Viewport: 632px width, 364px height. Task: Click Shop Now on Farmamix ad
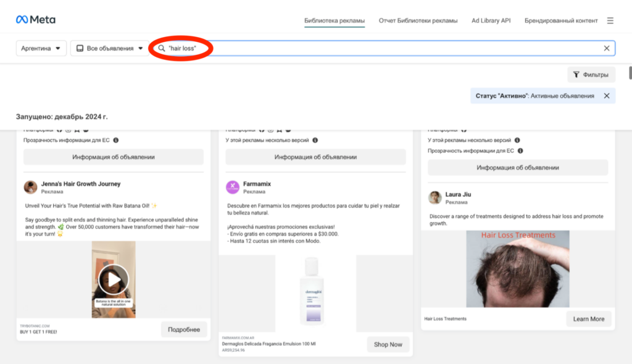click(x=388, y=344)
